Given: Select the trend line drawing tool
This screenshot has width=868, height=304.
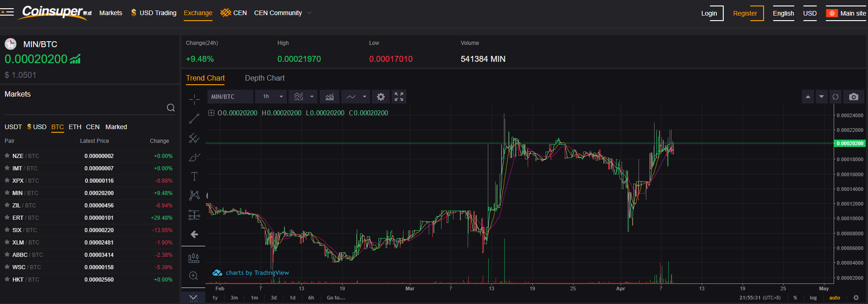Looking at the screenshot, I should (194, 119).
